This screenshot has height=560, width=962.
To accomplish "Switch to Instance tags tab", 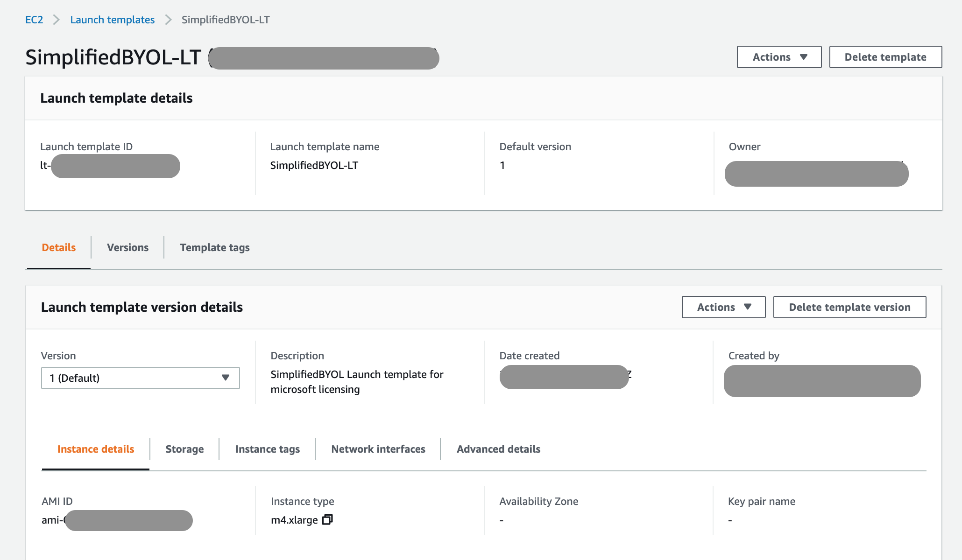I will pos(267,449).
